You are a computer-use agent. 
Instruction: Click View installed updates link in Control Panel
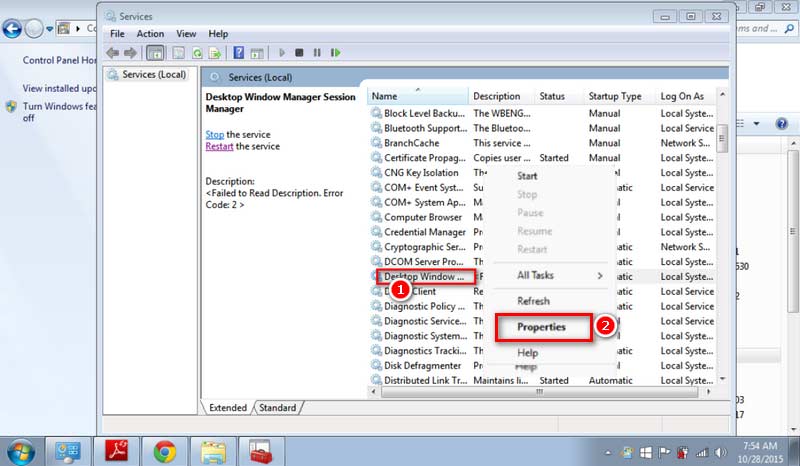59,88
